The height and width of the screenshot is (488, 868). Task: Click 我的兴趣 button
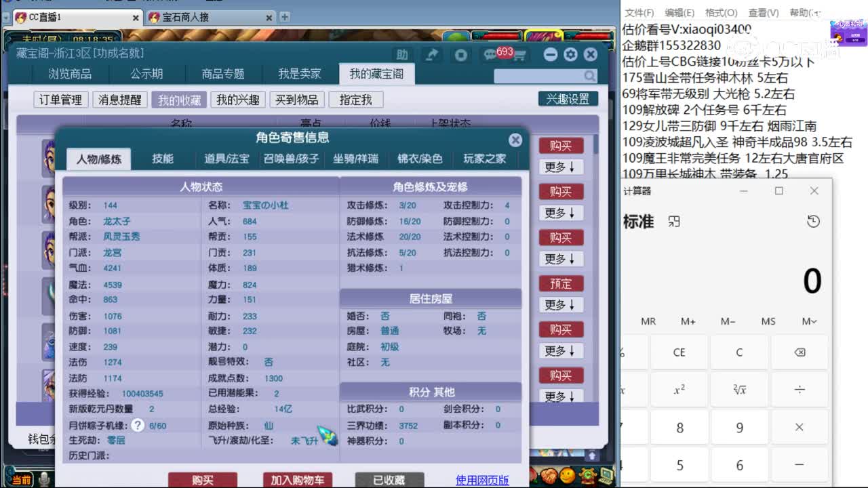click(238, 100)
